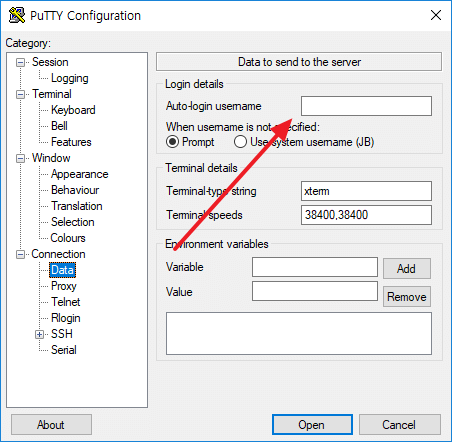
Task: Select the Prompt radio button
Action: [173, 142]
